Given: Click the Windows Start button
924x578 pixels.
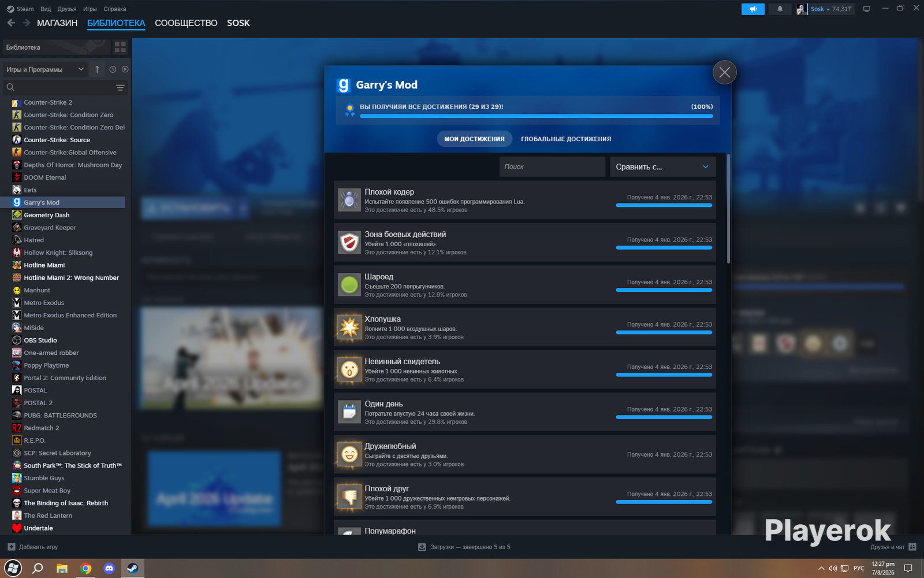Looking at the screenshot, I should click(x=13, y=568).
